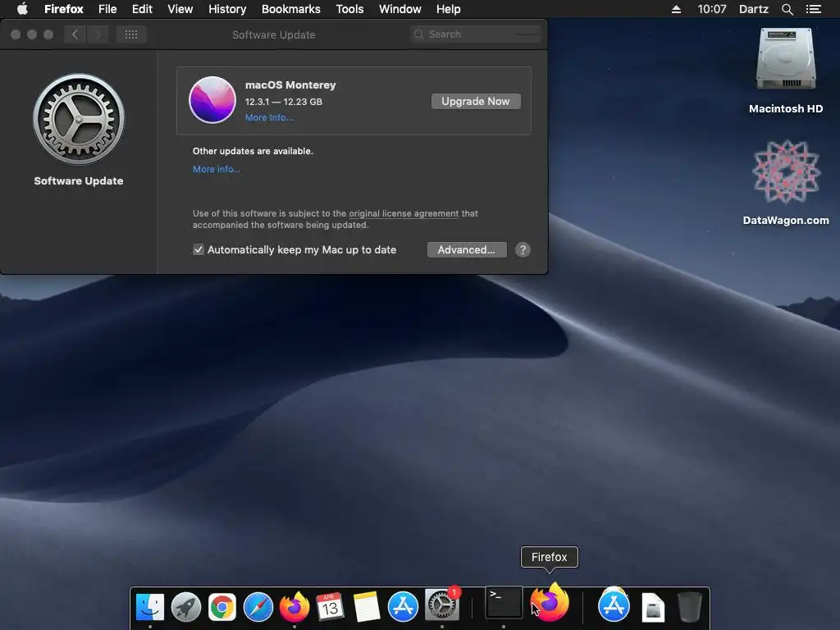Screen dimensions: 840x630
Task: Open Launchpad rocket icon in Dock
Action: [x=186, y=607]
